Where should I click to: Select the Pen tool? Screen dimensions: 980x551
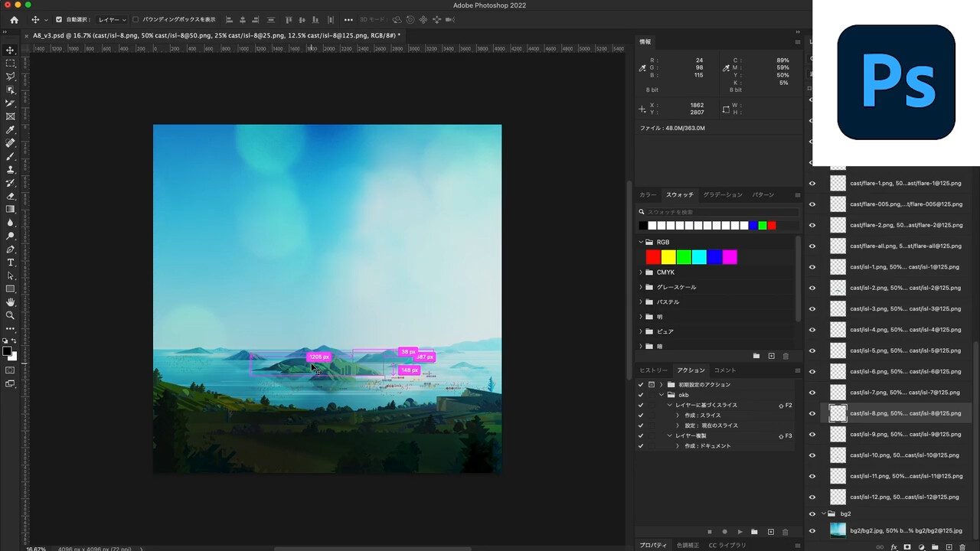click(11, 249)
